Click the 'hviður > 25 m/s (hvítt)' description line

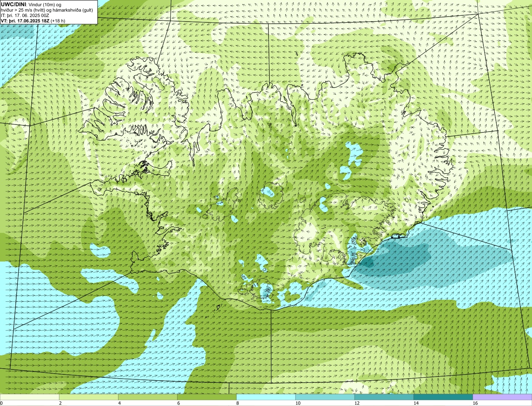point(47,10)
